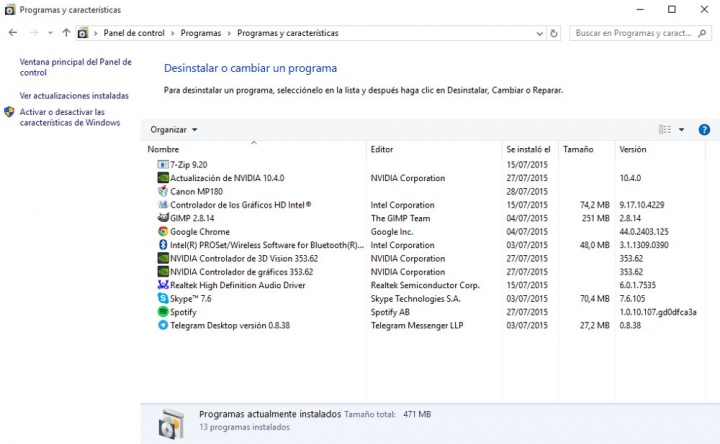Viewport: 720px width, 444px height.
Task: Click the 251 MB size cell
Action: tap(596, 218)
